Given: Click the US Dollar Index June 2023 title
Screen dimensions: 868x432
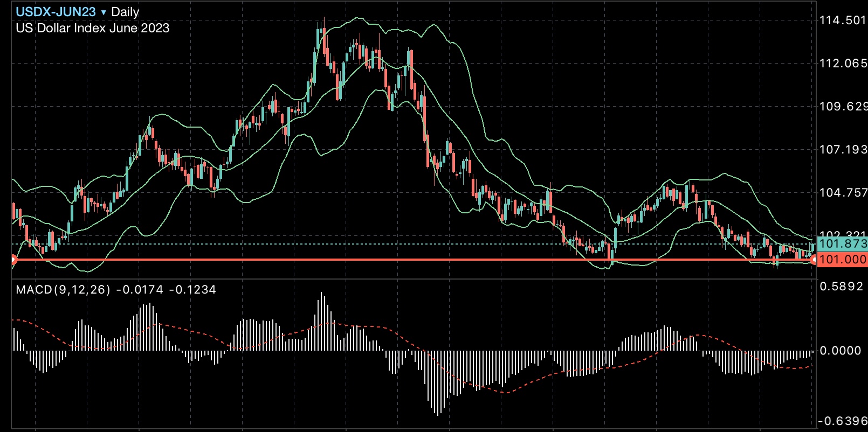Looking at the screenshot, I should 92,28.
